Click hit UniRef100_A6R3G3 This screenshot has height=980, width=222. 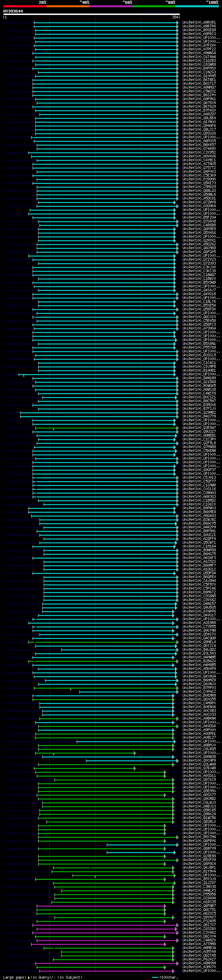coord(199,496)
